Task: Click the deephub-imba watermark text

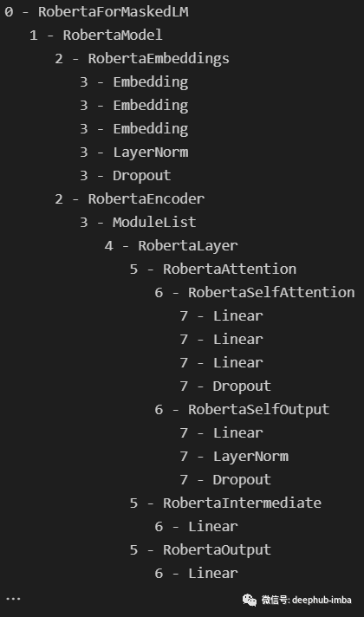Action: (x=322, y=600)
